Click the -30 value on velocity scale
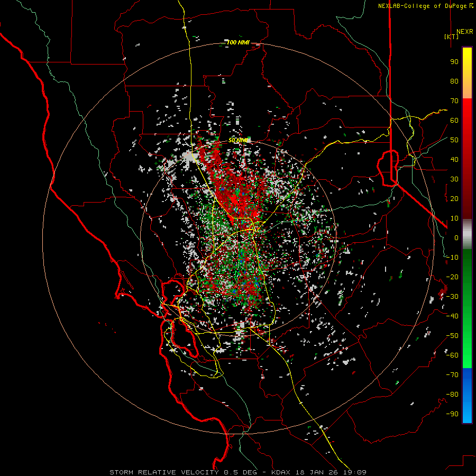This screenshot has width=476, height=476. [x=452, y=297]
